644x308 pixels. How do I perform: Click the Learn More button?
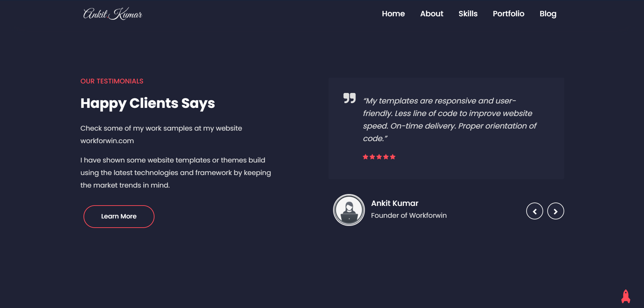(x=119, y=216)
